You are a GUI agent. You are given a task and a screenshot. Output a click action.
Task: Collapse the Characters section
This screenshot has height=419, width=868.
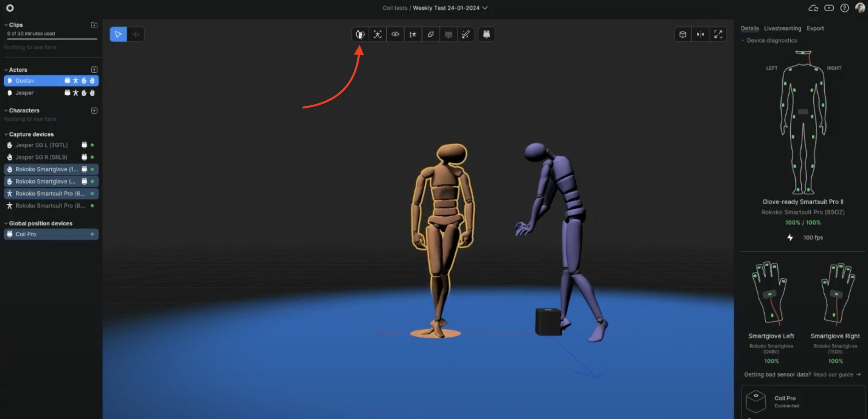pyautogui.click(x=6, y=110)
